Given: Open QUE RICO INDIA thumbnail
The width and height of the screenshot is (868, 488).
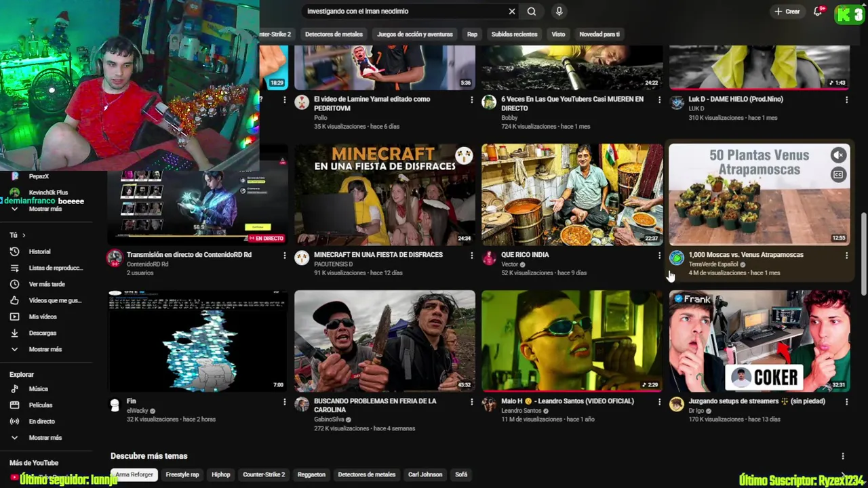Looking at the screenshot, I should tap(572, 195).
